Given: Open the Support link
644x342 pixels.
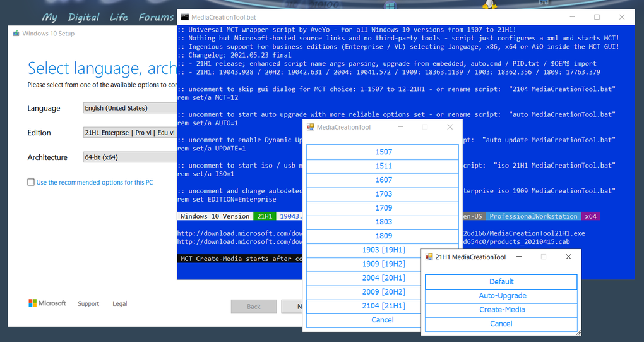Looking at the screenshot, I should [x=88, y=304].
